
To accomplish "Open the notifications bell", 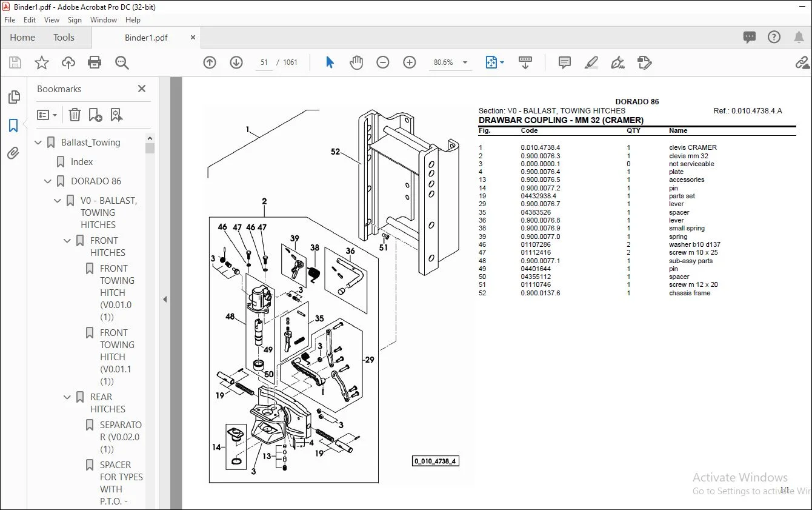I will point(799,38).
